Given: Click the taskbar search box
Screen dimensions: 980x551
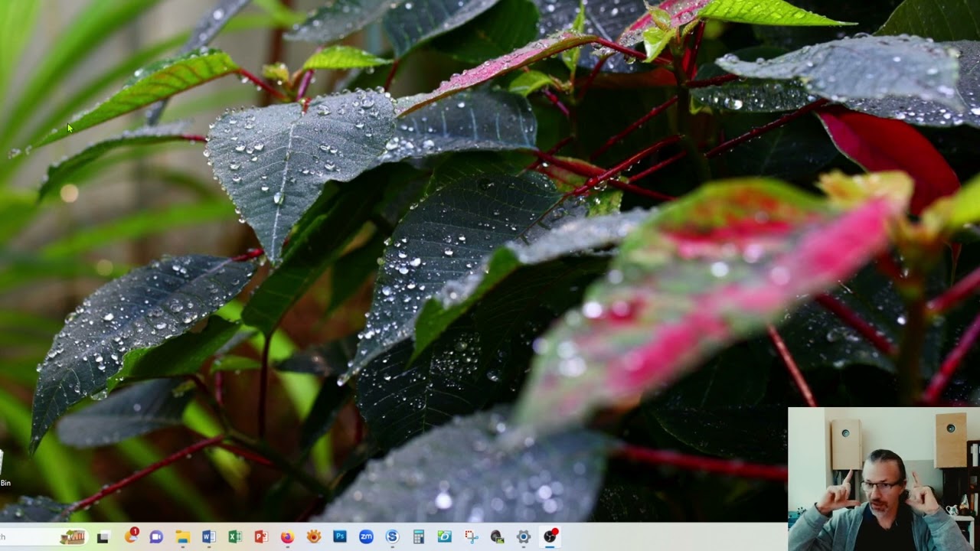Looking at the screenshot, I should 43,537.
